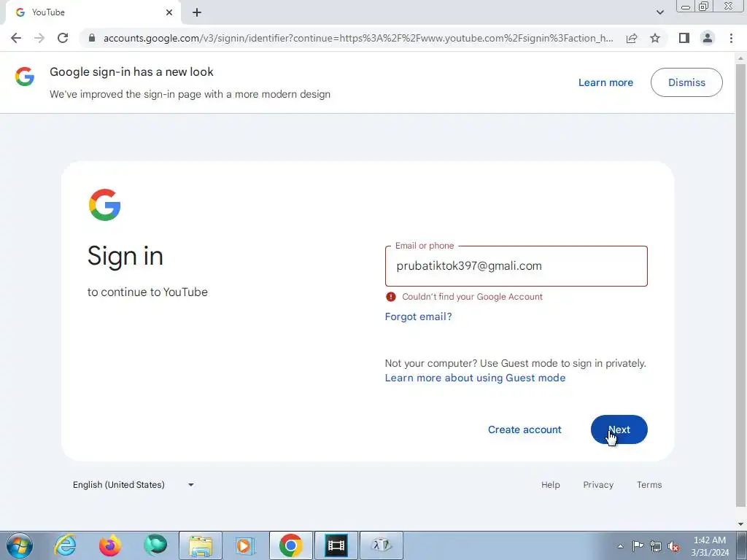
Task: Open the Windows Start menu
Action: 20,545
